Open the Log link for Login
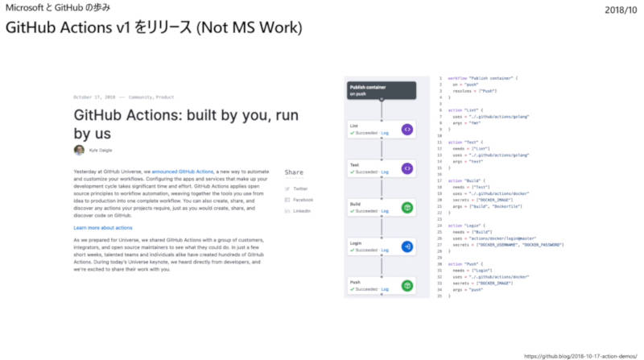 (385, 250)
